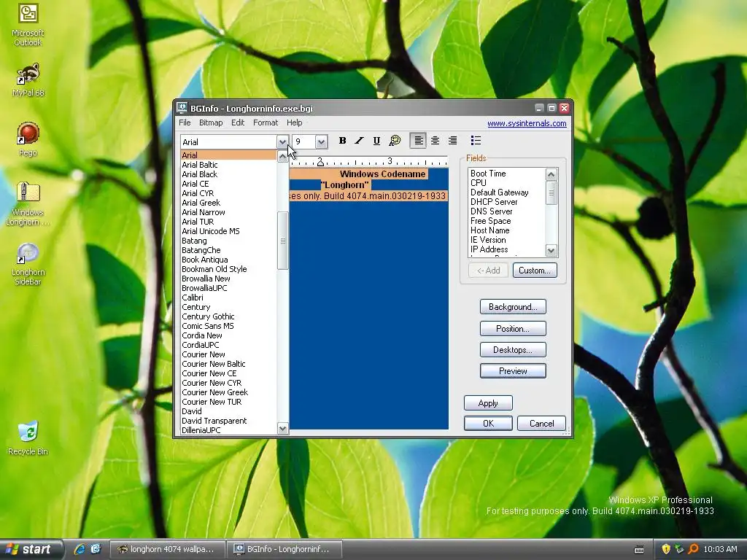Screen dimensions: 747x560
Task: Center-align text in BGInfo toolbar
Action: pyautogui.click(x=435, y=141)
